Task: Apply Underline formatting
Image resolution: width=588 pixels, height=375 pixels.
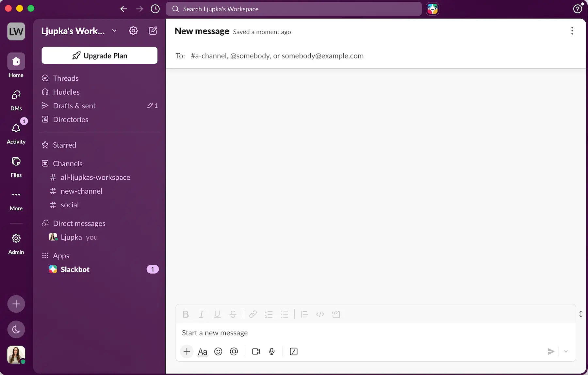Action: 217,314
